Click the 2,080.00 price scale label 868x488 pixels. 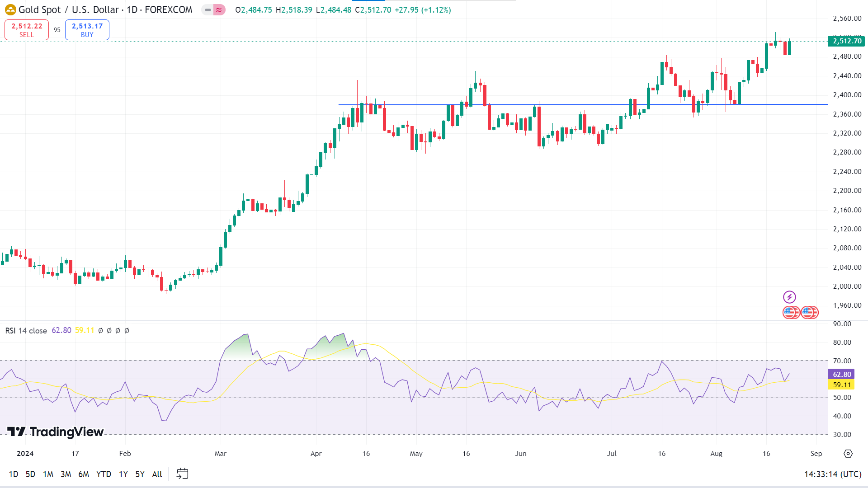point(847,248)
